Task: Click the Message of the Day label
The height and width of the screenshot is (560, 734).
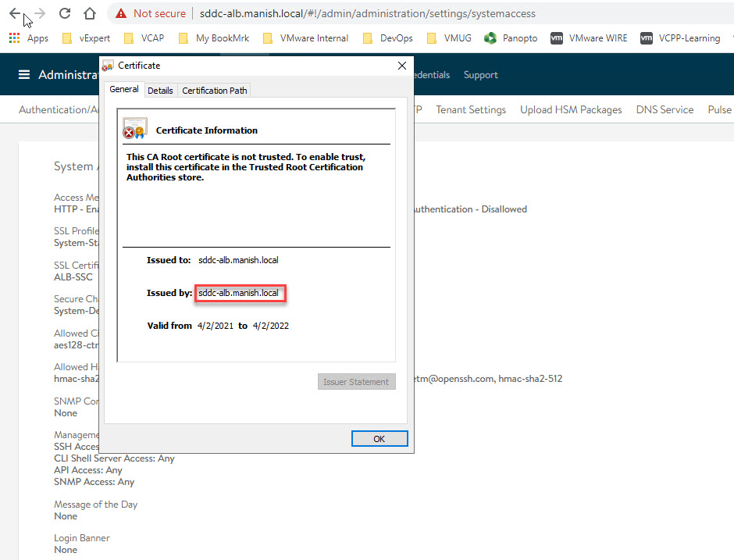Action: 95,505
